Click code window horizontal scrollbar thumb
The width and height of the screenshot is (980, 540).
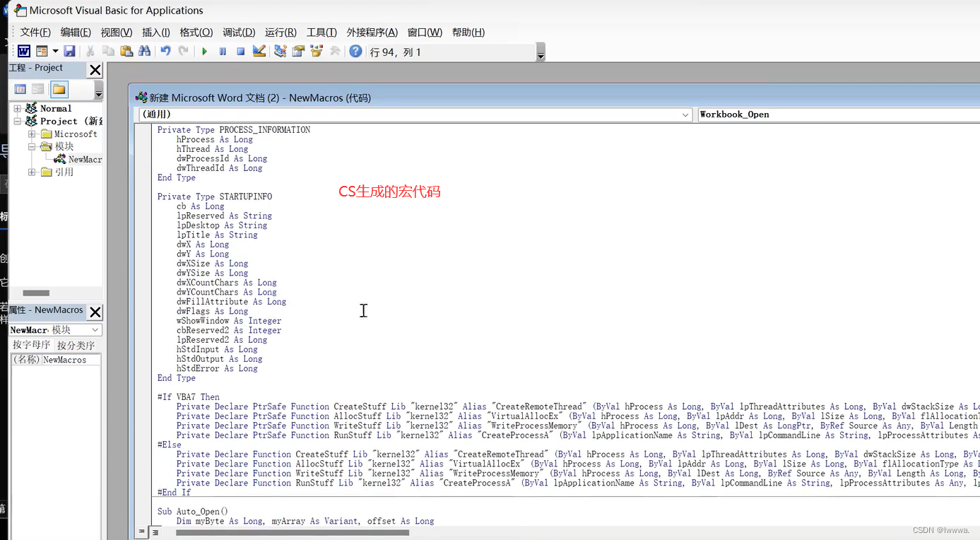[x=293, y=532]
